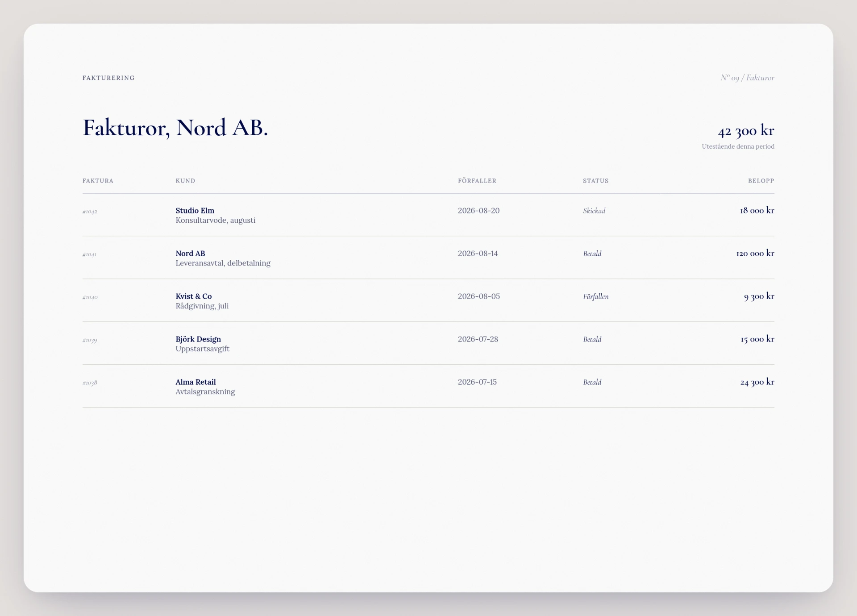Viewport: 857px width, 616px height.
Task: Open invoice #1041 number
Action: (x=89, y=254)
